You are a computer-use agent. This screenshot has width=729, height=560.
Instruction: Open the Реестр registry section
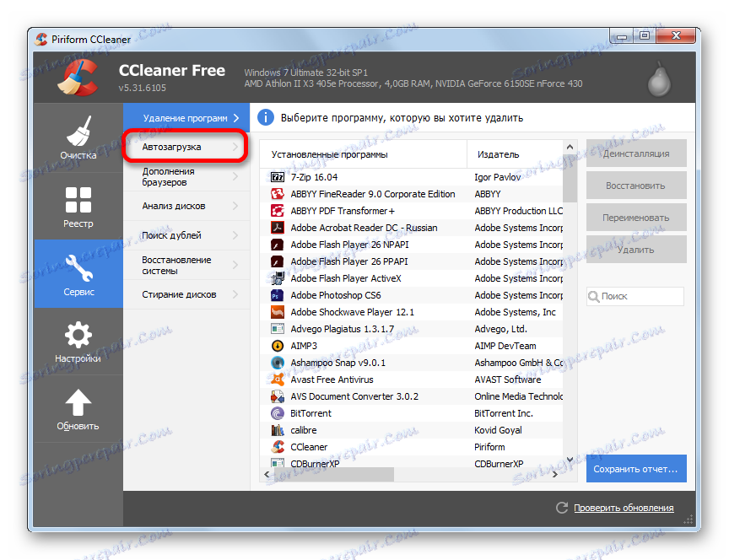coord(78,207)
